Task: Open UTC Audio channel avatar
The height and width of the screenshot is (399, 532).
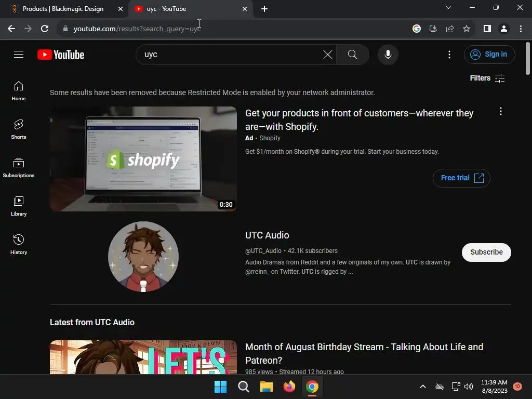Action: click(143, 257)
